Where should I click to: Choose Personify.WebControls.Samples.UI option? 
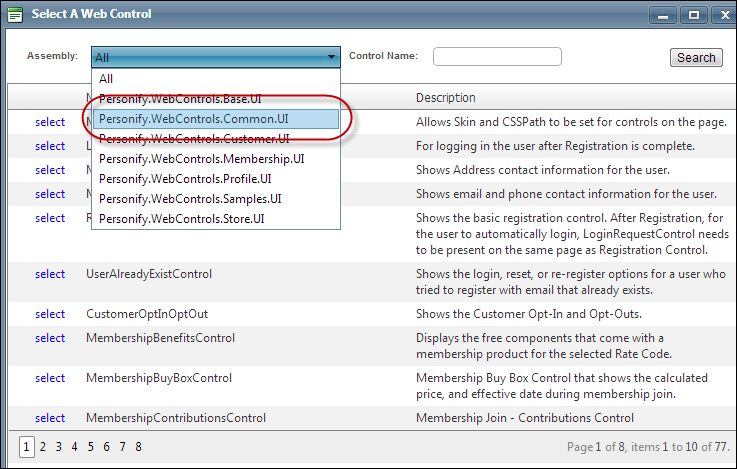[192, 198]
